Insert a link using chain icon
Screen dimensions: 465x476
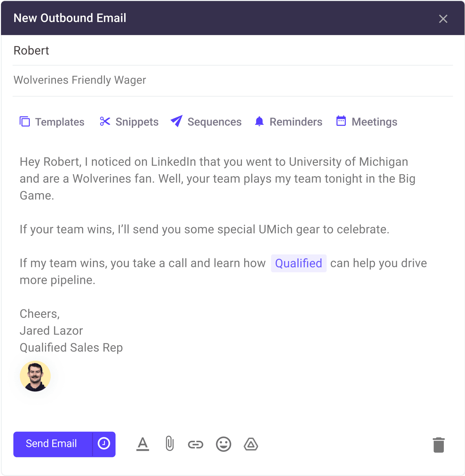(196, 445)
